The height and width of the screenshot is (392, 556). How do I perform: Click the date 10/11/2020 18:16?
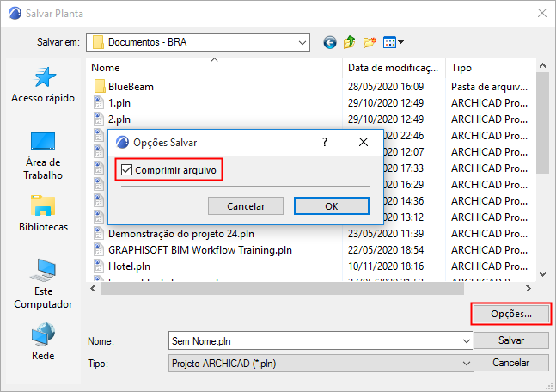click(386, 266)
